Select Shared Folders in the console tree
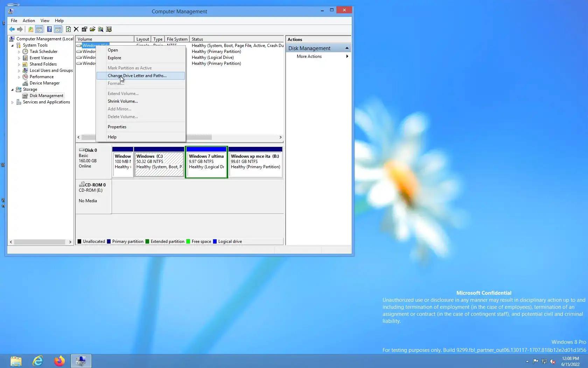This screenshot has height=368, width=588. (43, 64)
